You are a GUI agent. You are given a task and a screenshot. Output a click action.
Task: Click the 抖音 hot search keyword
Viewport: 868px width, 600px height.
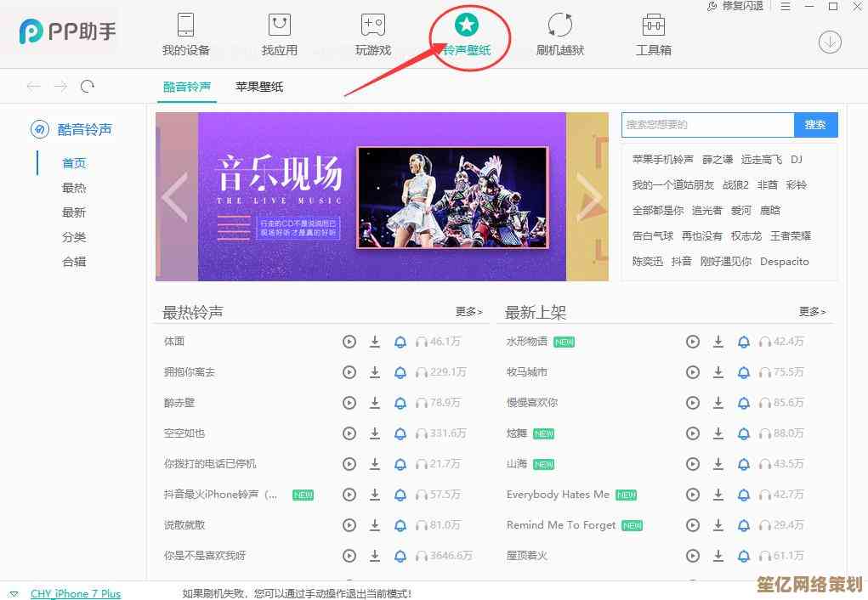(x=682, y=261)
